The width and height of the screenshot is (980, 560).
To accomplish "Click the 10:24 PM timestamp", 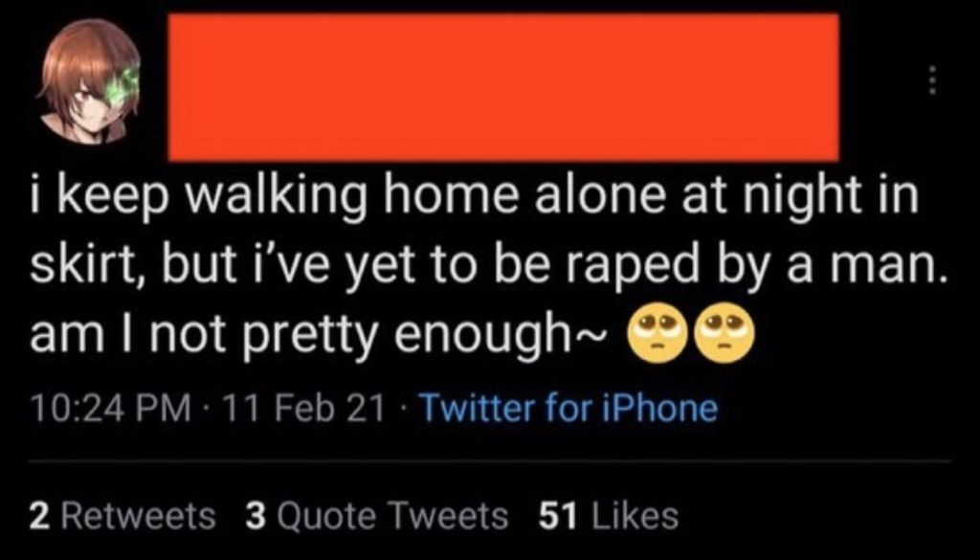I will tap(96, 410).
